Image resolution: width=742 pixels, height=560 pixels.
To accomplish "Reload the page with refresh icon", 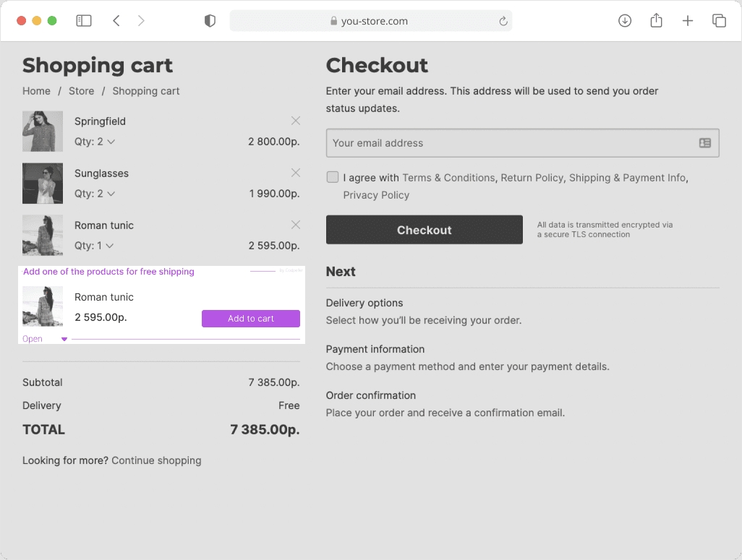I will 503,21.
